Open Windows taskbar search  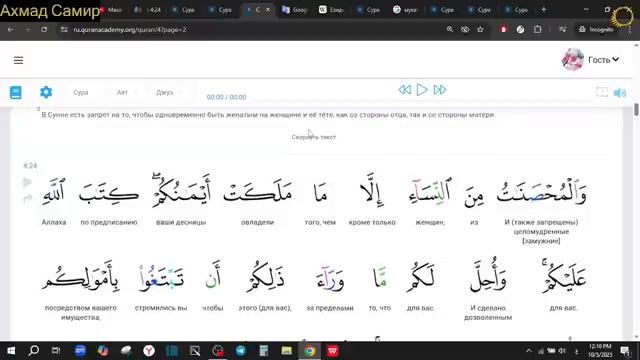pyautogui.click(x=34, y=351)
